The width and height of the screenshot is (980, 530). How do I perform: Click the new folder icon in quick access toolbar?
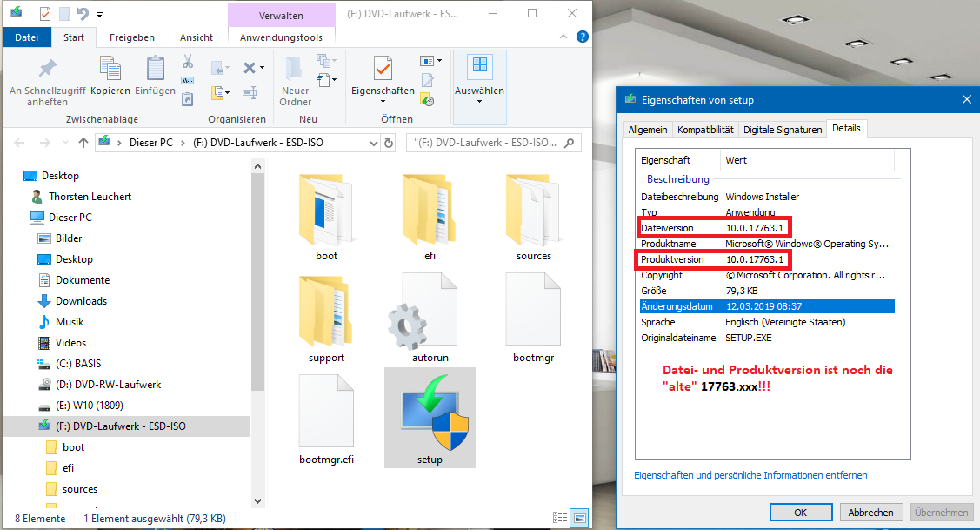coord(64,13)
